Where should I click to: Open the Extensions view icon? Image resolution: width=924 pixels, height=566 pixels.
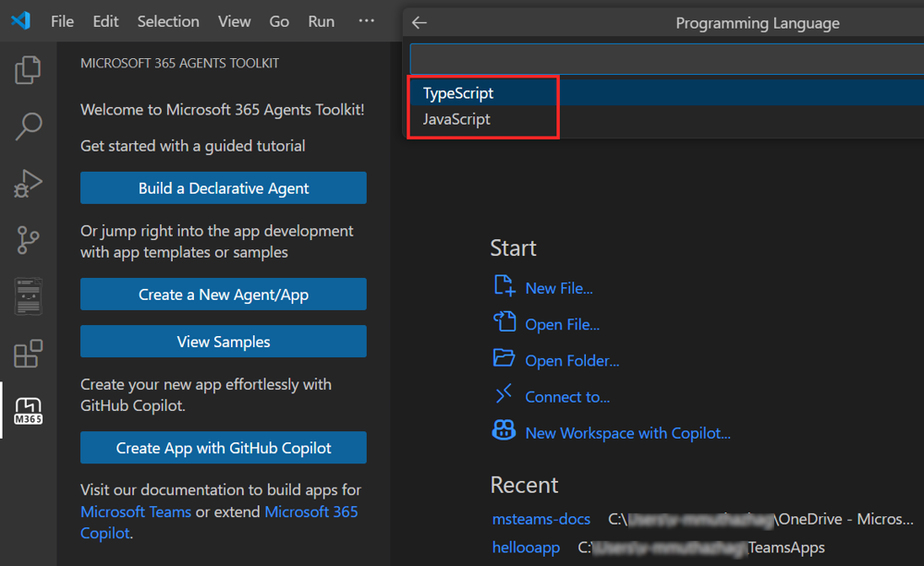[x=28, y=354]
